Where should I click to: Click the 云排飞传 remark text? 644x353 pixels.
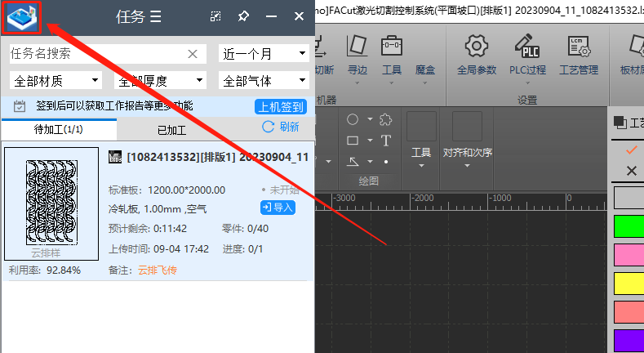[158, 270]
